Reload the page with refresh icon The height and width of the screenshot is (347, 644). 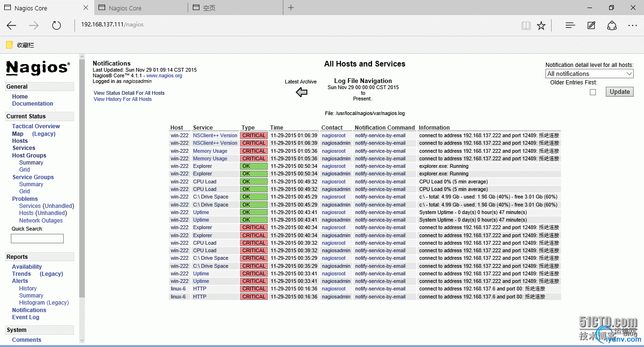(x=57, y=25)
